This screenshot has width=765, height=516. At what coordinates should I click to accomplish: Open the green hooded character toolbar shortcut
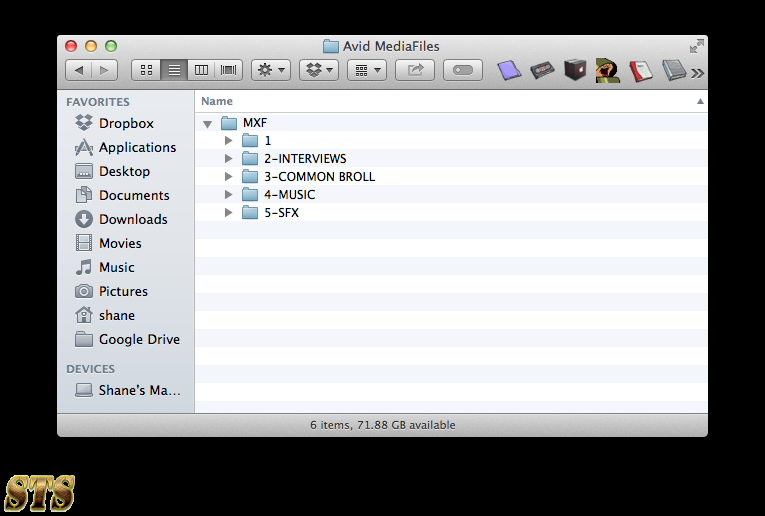pyautogui.click(x=608, y=70)
